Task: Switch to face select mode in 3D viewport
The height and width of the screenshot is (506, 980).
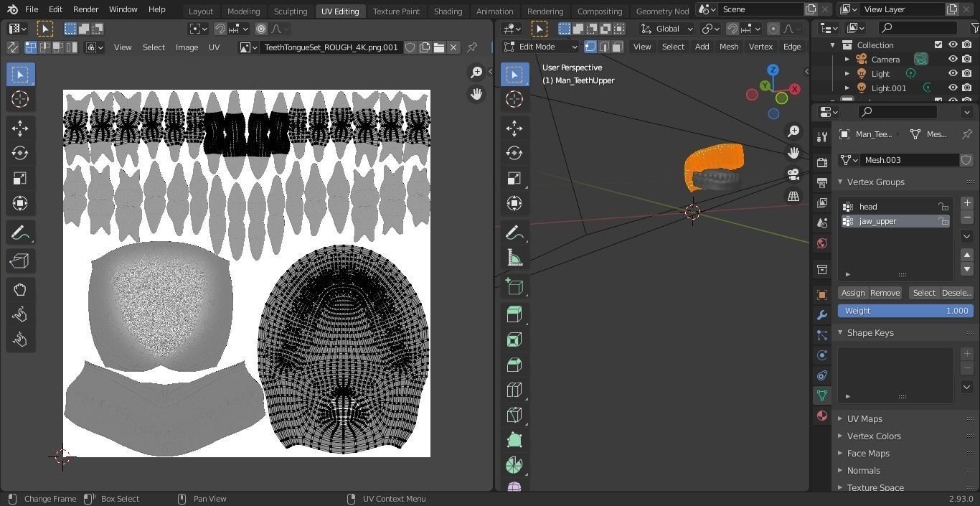Action: click(x=617, y=47)
